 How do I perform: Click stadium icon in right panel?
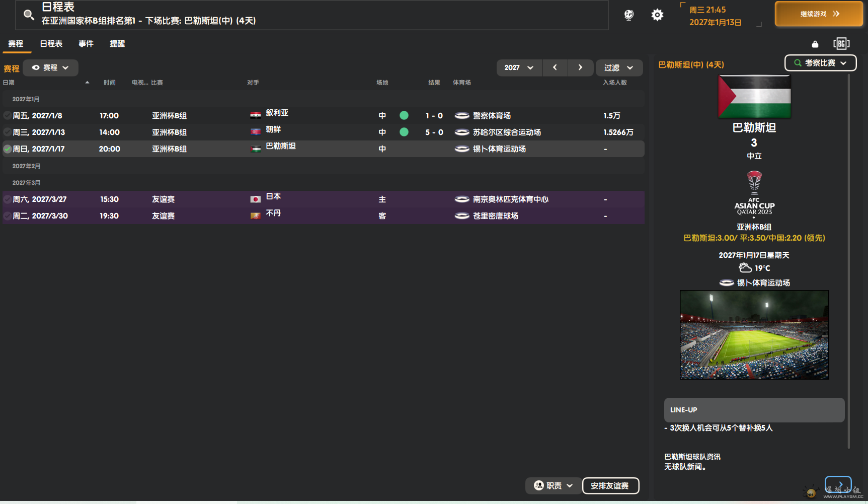727,282
